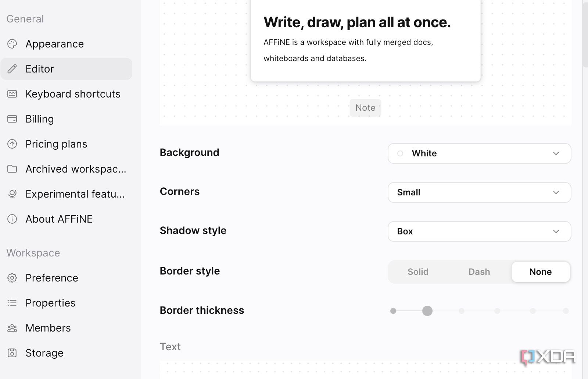
Task: Open the Background color dropdown
Action: click(479, 153)
